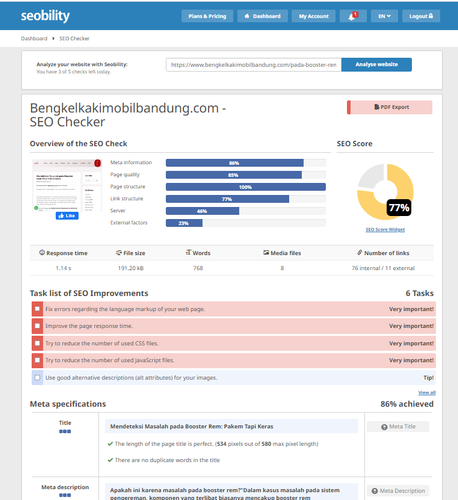The image size is (458, 500).
Task: Click the File size icon
Action: pyautogui.click(x=119, y=253)
